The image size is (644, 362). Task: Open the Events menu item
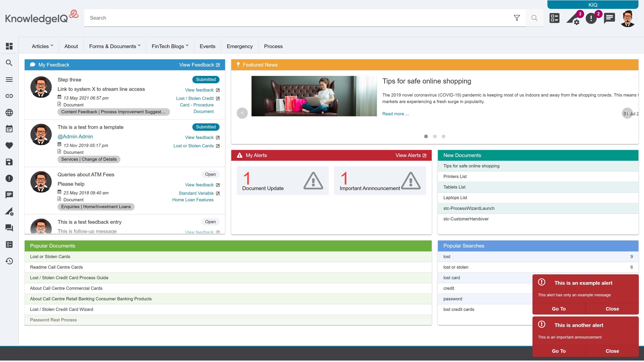point(207,46)
